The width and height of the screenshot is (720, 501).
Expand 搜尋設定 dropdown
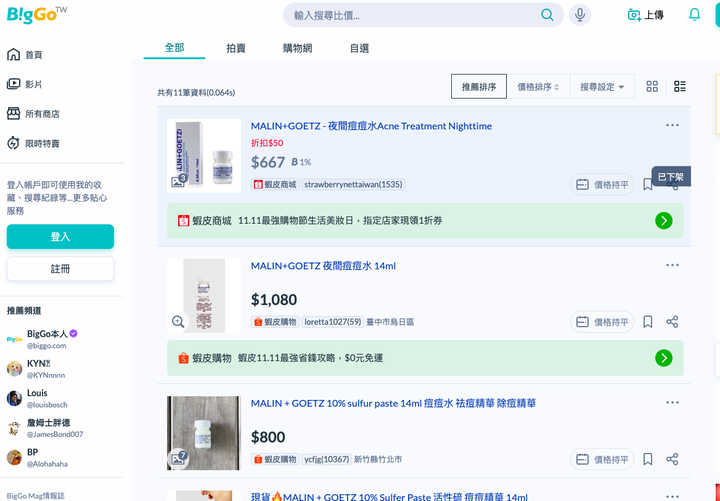(602, 86)
